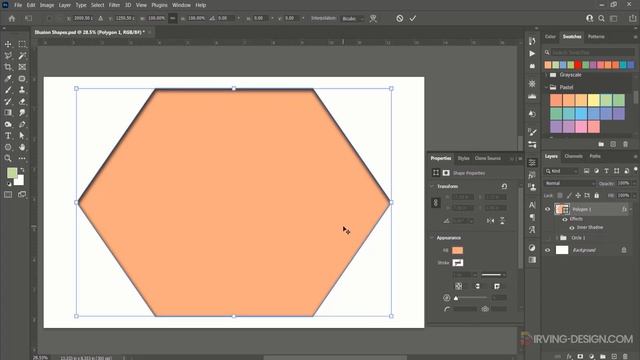640x360 pixels.
Task: Switch to the Channels tab
Action: pyautogui.click(x=573, y=156)
